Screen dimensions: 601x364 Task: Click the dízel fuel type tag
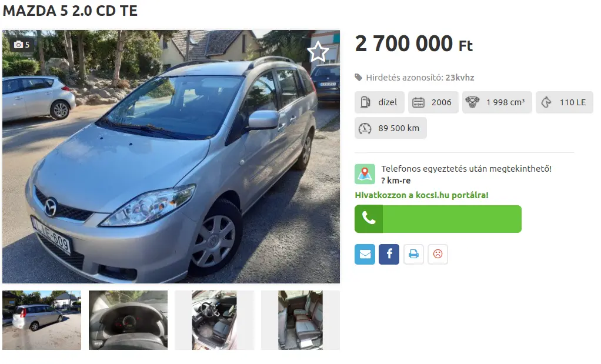click(379, 102)
